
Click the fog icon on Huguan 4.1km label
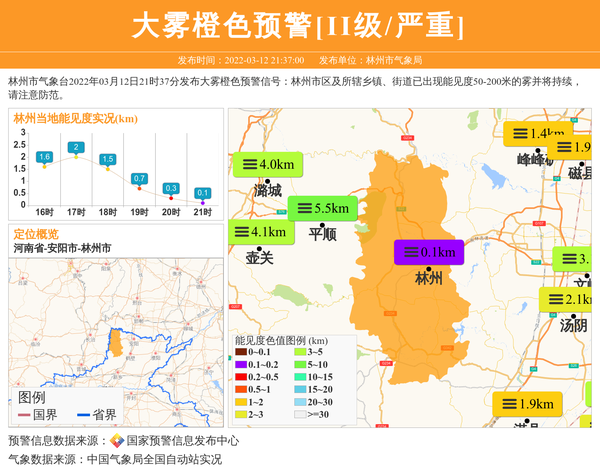241,232
